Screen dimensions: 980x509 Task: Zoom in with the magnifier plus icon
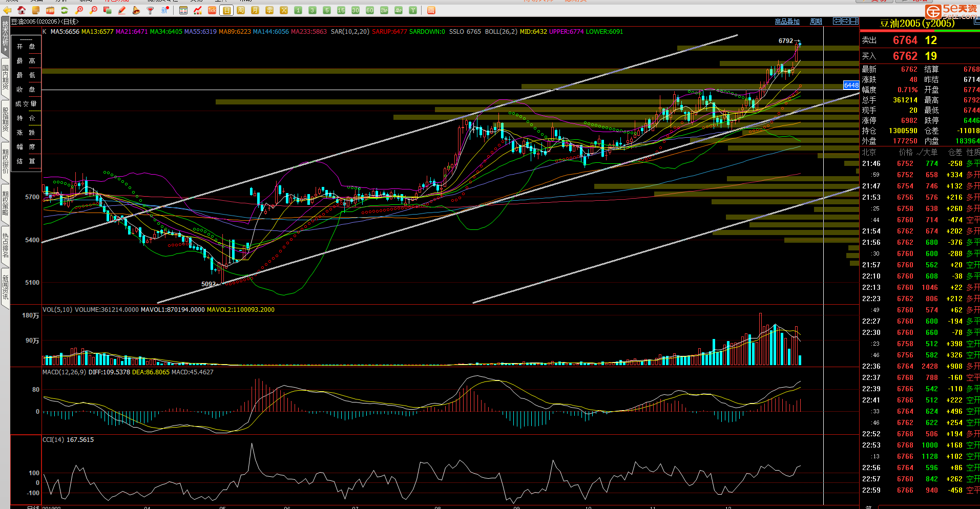click(x=79, y=10)
